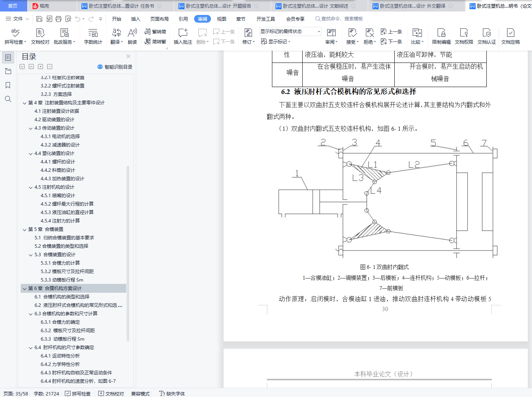Viewport: 532px width, 397px height.
Task: Click the Print Preview icon
Action: pyautogui.click(x=68, y=19)
